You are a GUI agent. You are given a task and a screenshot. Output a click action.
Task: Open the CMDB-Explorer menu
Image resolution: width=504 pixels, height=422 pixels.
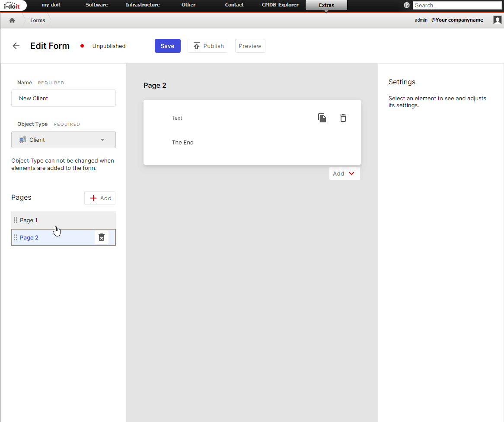[x=280, y=5]
